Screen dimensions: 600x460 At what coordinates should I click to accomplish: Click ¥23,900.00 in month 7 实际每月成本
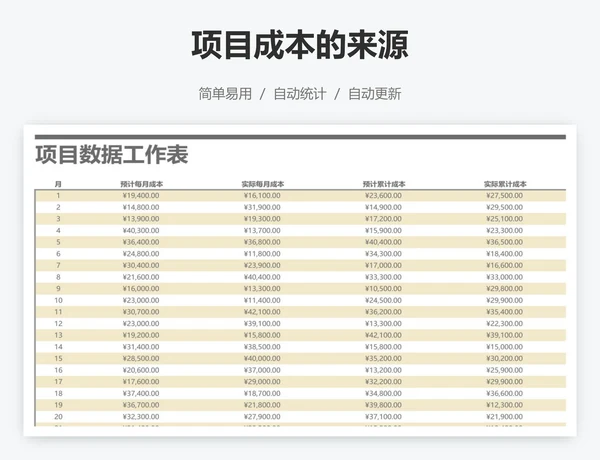tap(262, 265)
